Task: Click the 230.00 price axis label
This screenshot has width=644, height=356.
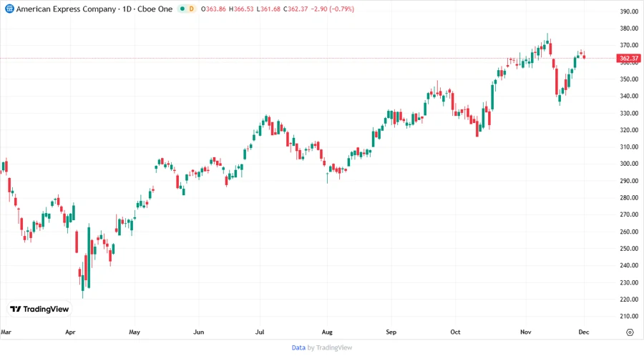Action: click(629, 282)
